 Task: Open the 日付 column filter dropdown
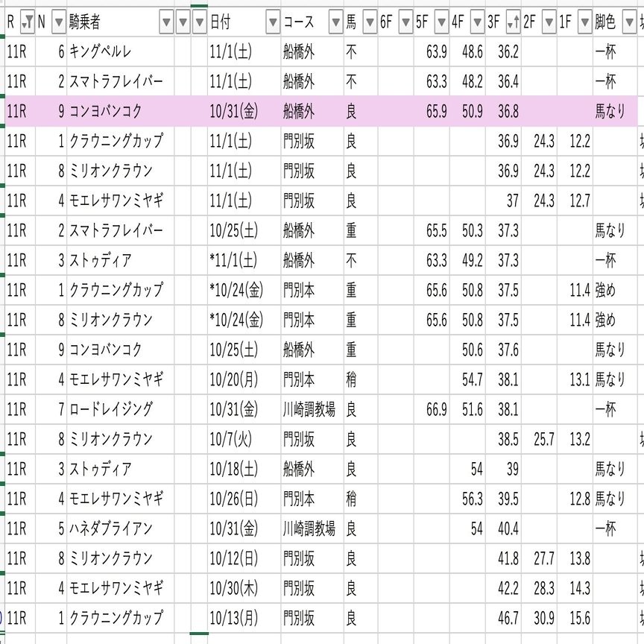click(x=273, y=22)
